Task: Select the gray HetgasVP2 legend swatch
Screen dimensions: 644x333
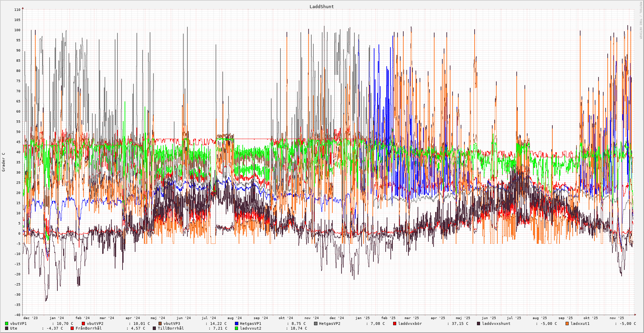Action: coord(316,324)
